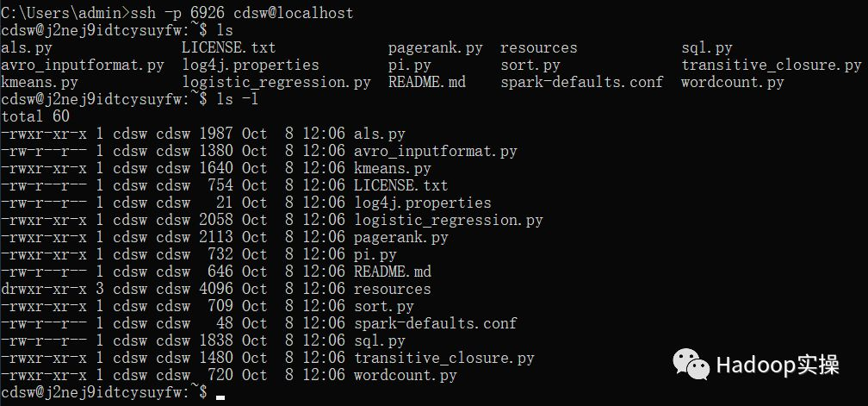Click kmeans.py in the detailed file list
868x406 pixels.
(392, 168)
